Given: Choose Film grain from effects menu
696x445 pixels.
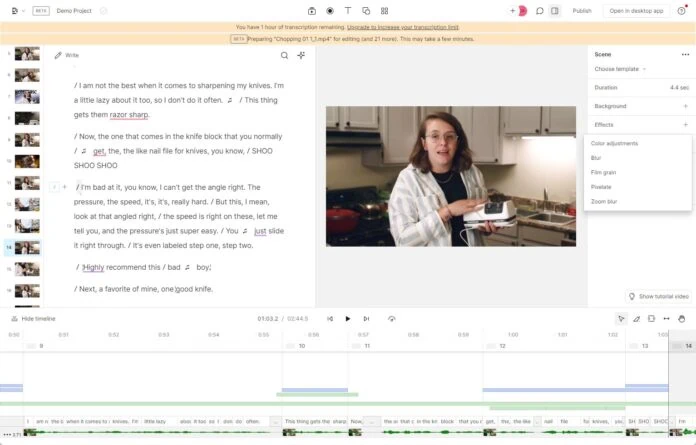Looking at the screenshot, I should tap(638, 173).
